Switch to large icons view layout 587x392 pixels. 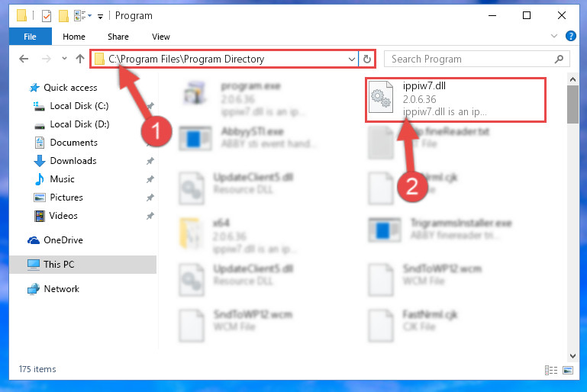pos(568,370)
